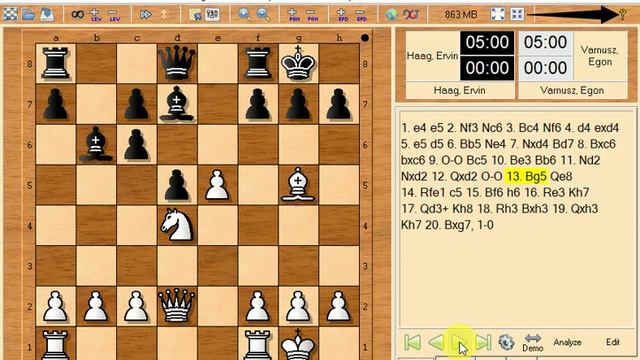The image size is (640, 360).
Task: Select move Qe8 in the notation
Action: [561, 177]
